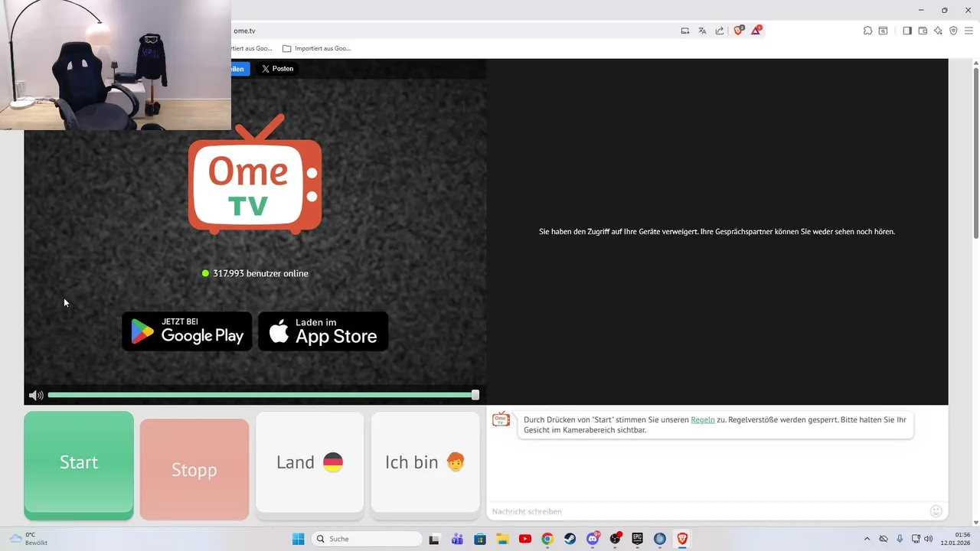Open the Importiert aus Google bookmarks folder
The height and width of the screenshot is (551, 980).
coord(316,48)
